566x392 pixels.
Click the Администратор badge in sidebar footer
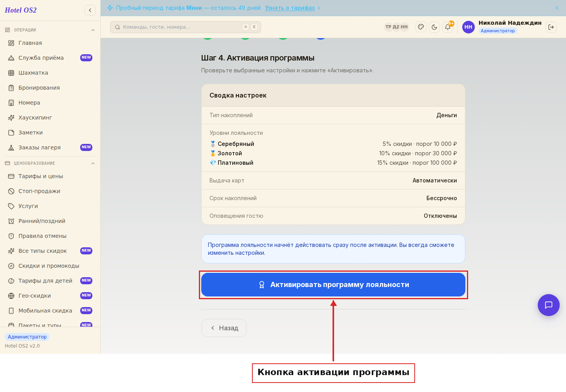[27, 337]
